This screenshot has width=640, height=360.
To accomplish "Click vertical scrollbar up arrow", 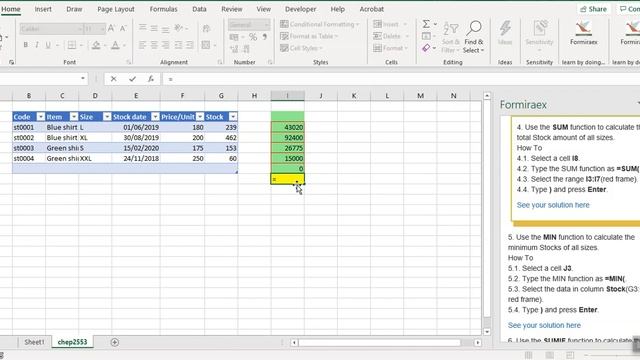I will (x=487, y=96).
